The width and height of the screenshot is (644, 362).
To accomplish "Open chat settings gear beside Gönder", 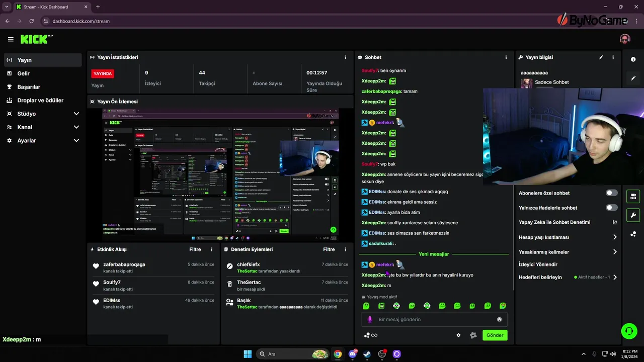I will [458, 335].
